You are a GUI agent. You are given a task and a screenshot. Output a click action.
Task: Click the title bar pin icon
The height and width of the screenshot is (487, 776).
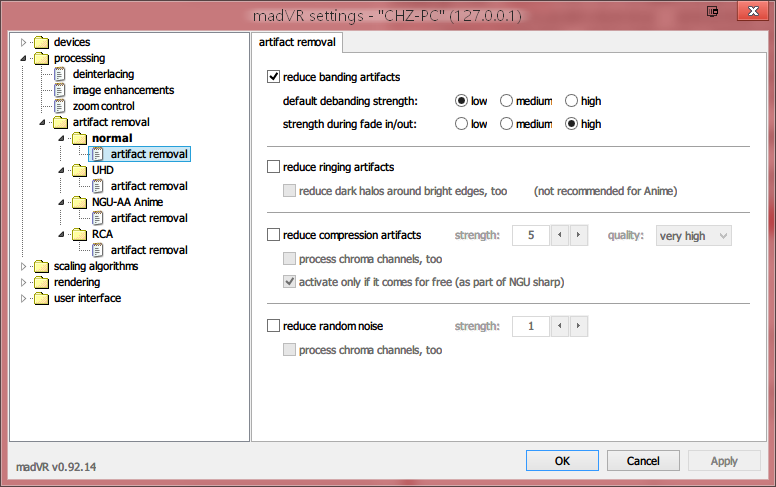click(713, 11)
